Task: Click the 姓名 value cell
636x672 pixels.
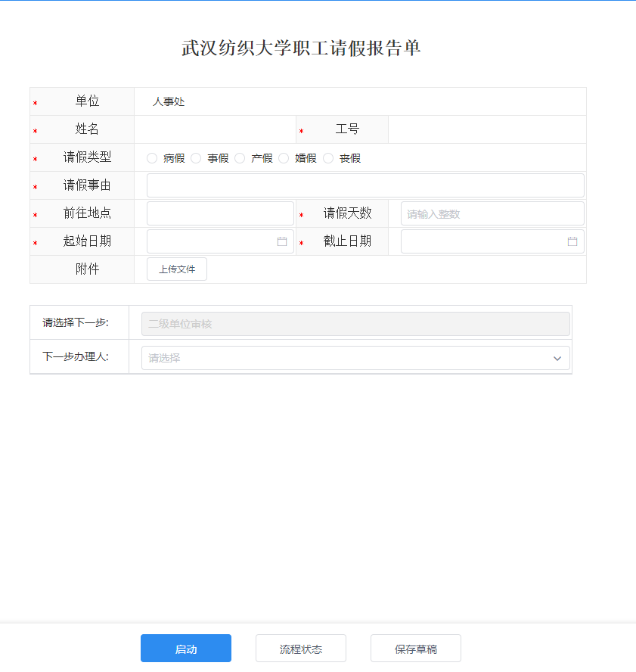Action: (215, 129)
